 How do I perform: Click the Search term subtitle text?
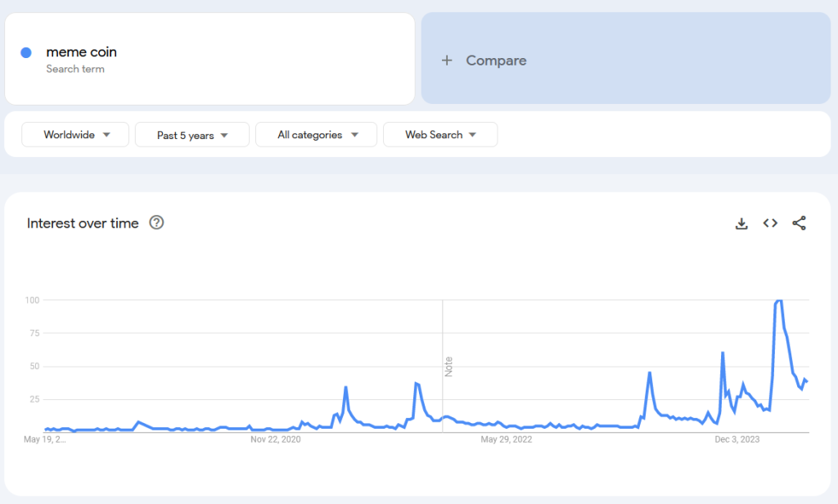click(75, 70)
